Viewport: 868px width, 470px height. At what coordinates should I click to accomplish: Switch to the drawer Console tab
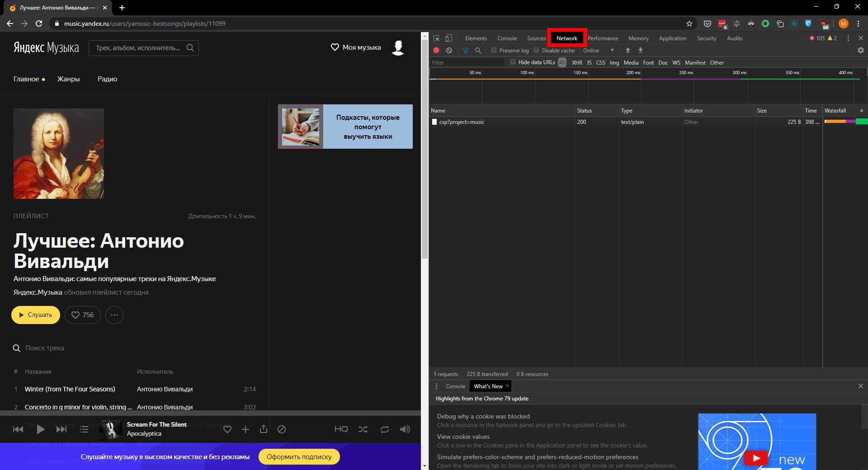pyautogui.click(x=455, y=386)
